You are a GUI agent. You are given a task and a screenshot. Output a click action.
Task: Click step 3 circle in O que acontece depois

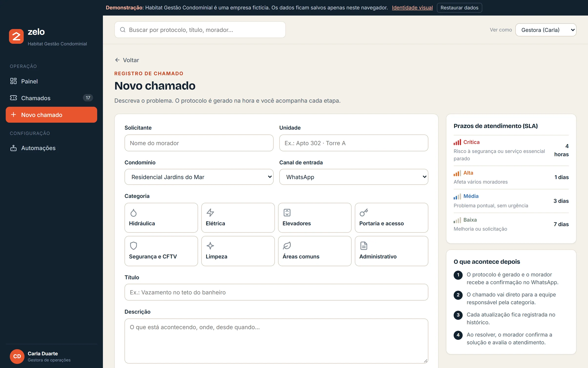[458, 315]
